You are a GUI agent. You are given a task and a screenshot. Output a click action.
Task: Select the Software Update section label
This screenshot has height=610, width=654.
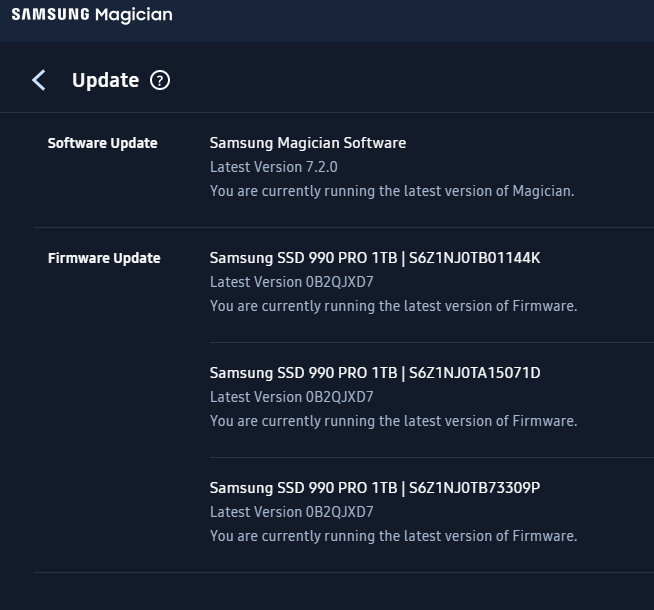[102, 143]
